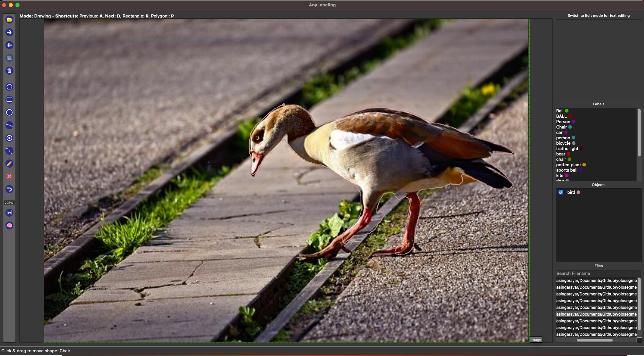Undo the last annotation edit
The width and height of the screenshot is (644, 356).
9,189
